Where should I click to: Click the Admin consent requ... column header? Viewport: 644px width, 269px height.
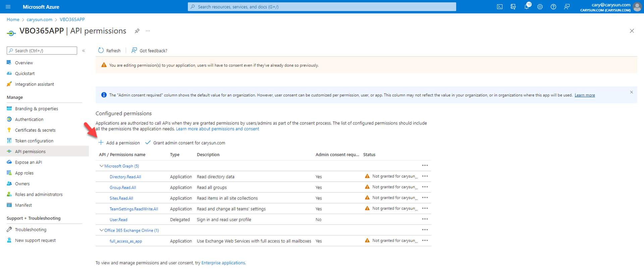click(x=337, y=155)
